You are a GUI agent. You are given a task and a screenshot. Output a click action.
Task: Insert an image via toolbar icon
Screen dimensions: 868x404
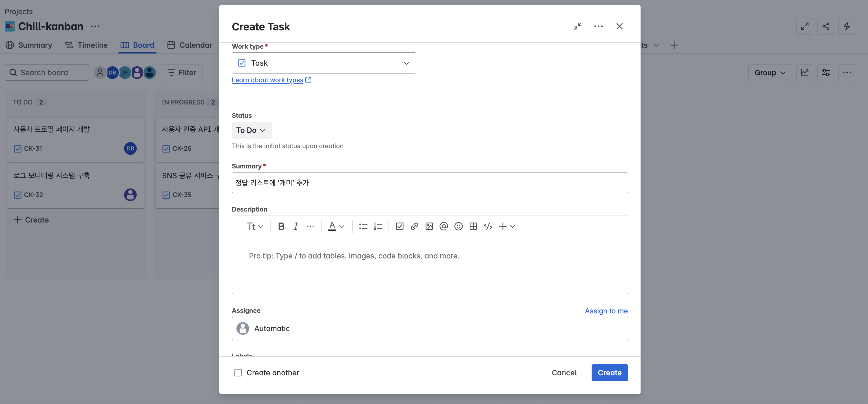coord(429,226)
